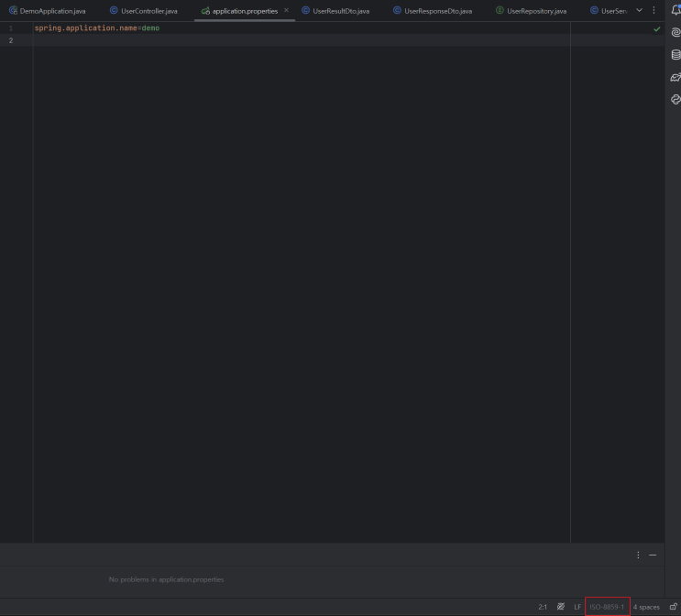The width and height of the screenshot is (681, 616).
Task: Open the problems panel kebab options menu
Action: click(638, 555)
